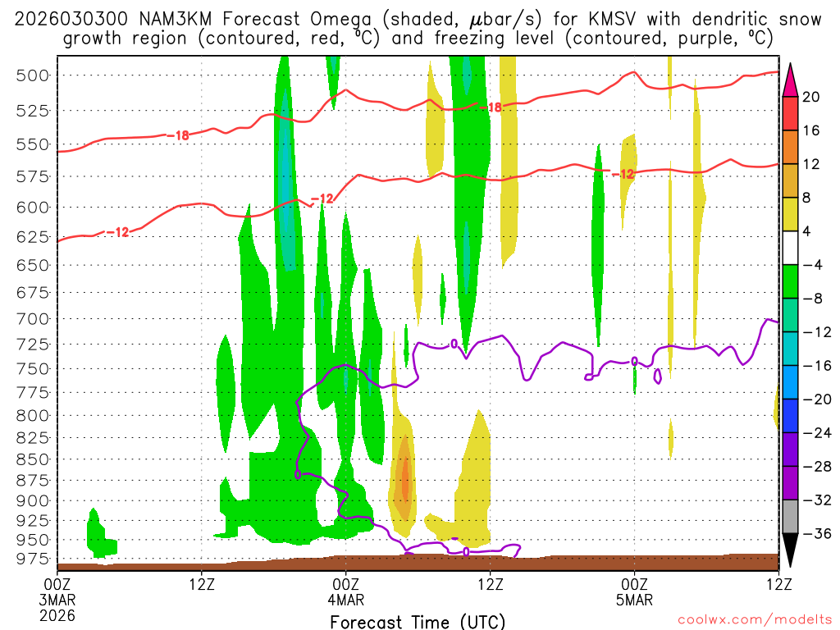Click the colorbar value label -16

pos(817,366)
